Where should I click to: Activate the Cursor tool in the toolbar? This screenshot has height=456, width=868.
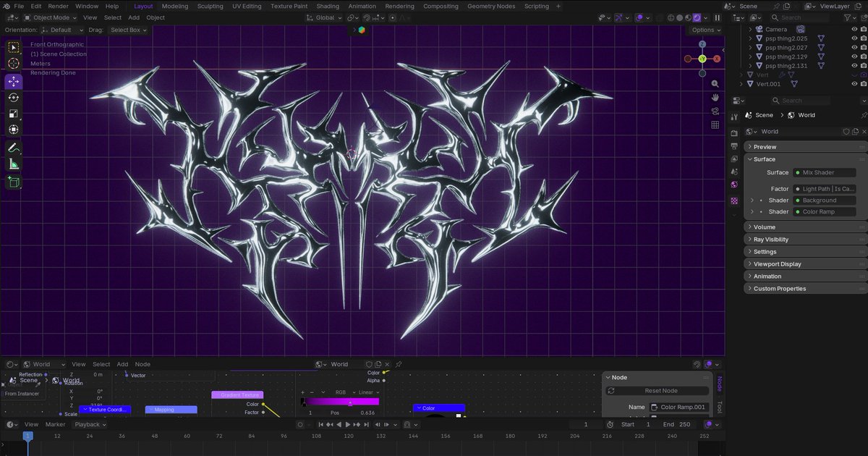point(14,64)
